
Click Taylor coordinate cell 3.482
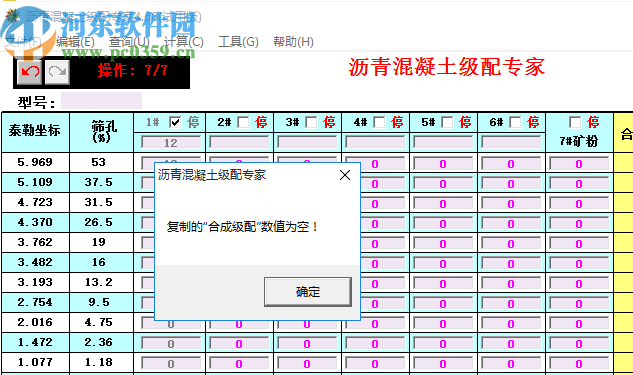[35, 262]
